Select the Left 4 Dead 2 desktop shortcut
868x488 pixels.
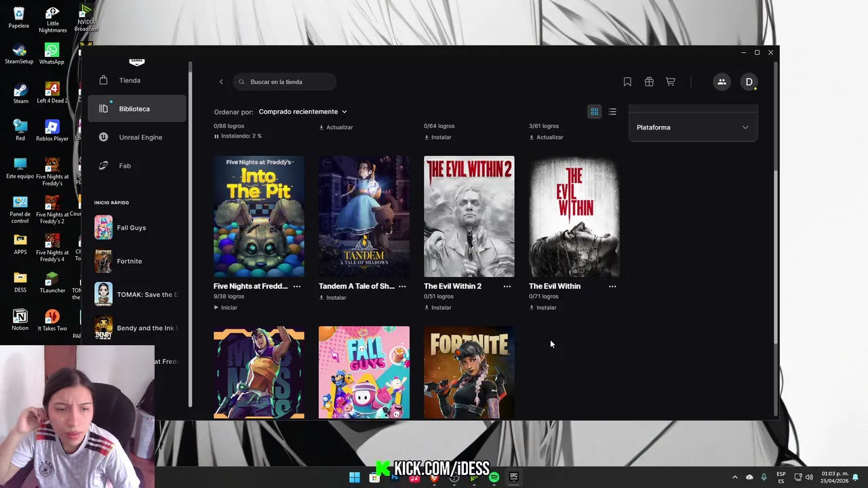click(52, 94)
